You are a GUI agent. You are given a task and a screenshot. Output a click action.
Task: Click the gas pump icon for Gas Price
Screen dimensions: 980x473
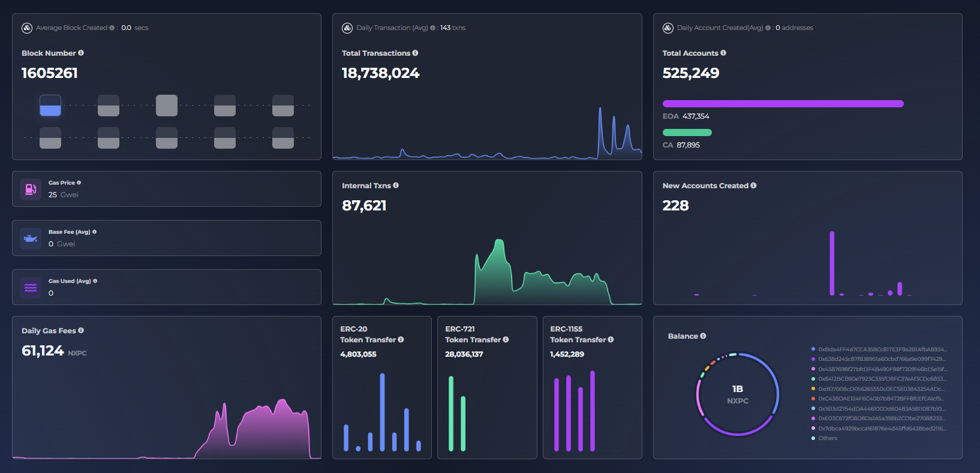tap(31, 189)
